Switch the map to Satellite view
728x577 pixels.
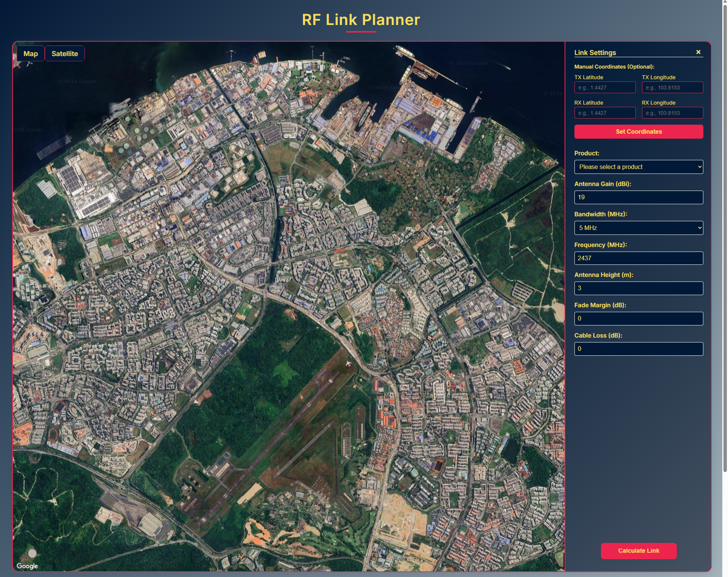point(65,53)
